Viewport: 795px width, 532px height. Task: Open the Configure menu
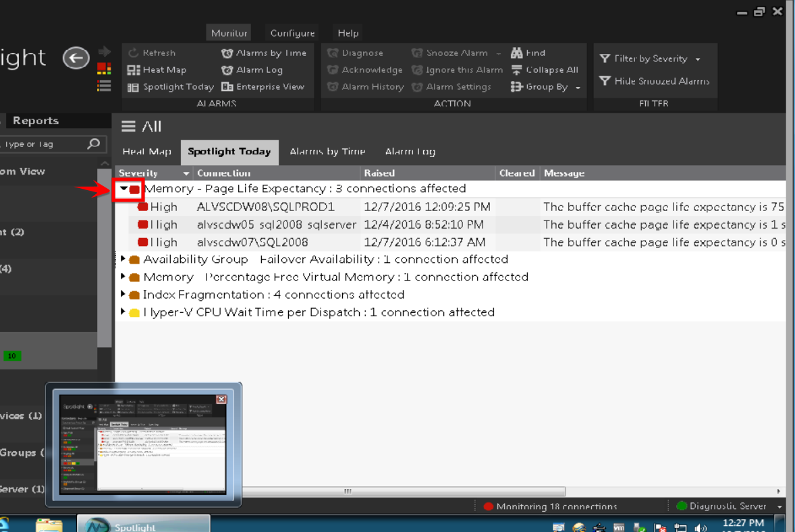292,33
